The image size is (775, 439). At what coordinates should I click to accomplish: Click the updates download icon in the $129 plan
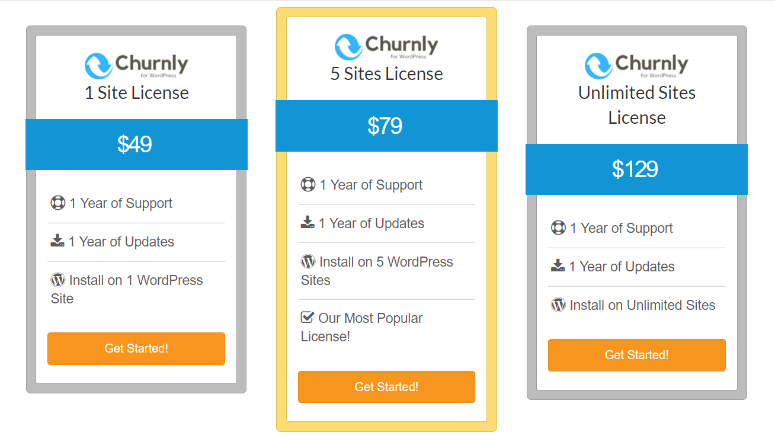[x=558, y=265]
